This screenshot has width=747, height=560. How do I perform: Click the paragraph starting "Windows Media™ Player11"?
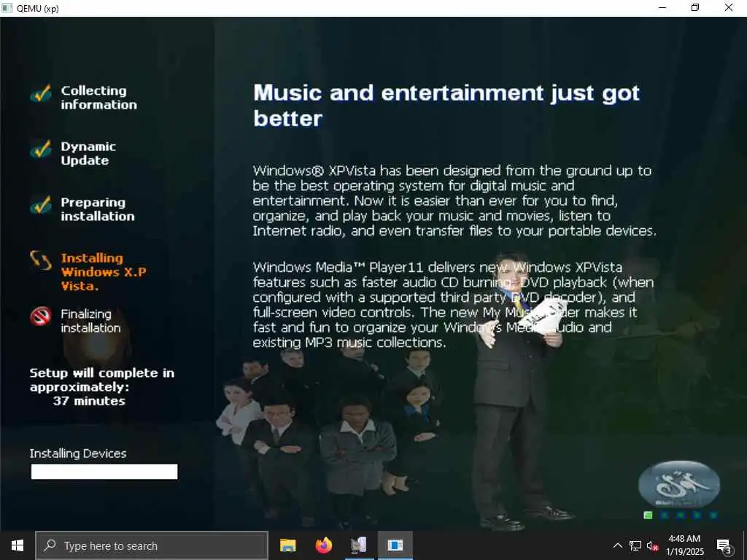[x=453, y=305]
